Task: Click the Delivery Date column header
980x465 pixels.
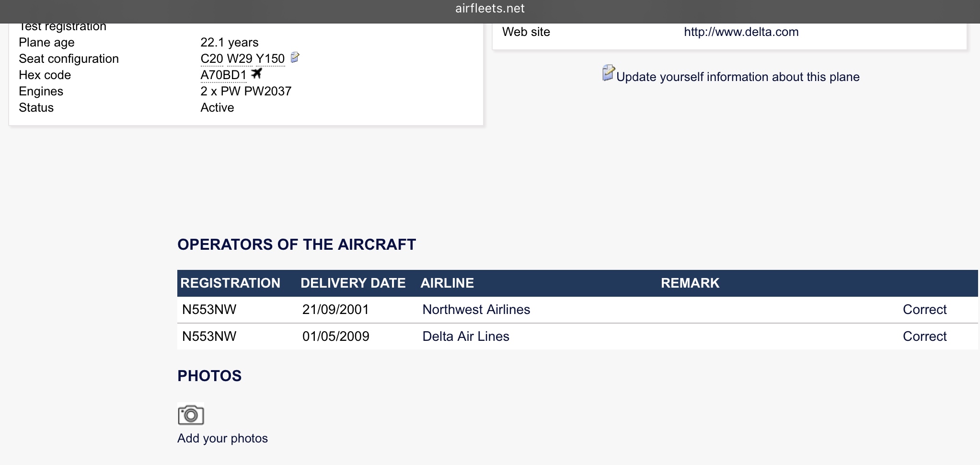Action: click(x=353, y=283)
